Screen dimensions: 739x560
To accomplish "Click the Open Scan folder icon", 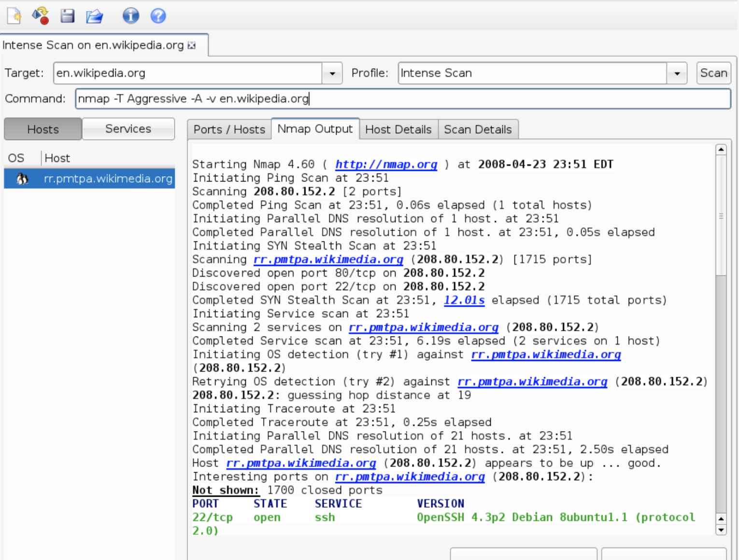I will click(x=94, y=16).
